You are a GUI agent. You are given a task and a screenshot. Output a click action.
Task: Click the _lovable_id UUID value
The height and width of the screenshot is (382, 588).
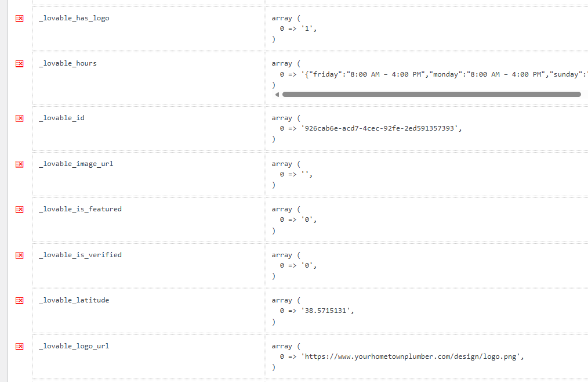(x=381, y=128)
